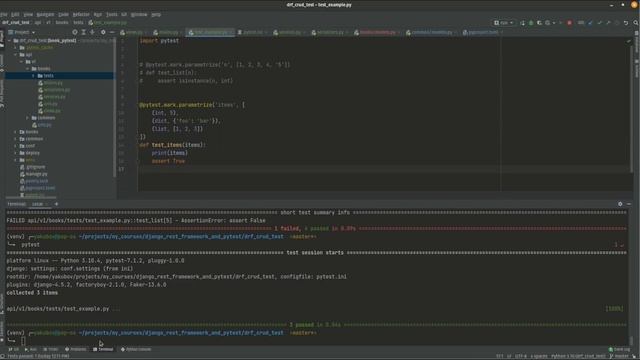The width and height of the screenshot is (640, 360).
Task: Click the test_items function name
Action: click(167, 145)
